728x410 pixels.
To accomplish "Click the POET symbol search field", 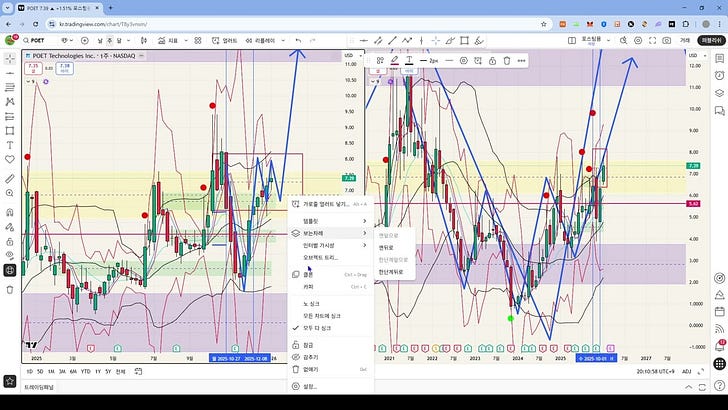I will coord(39,41).
